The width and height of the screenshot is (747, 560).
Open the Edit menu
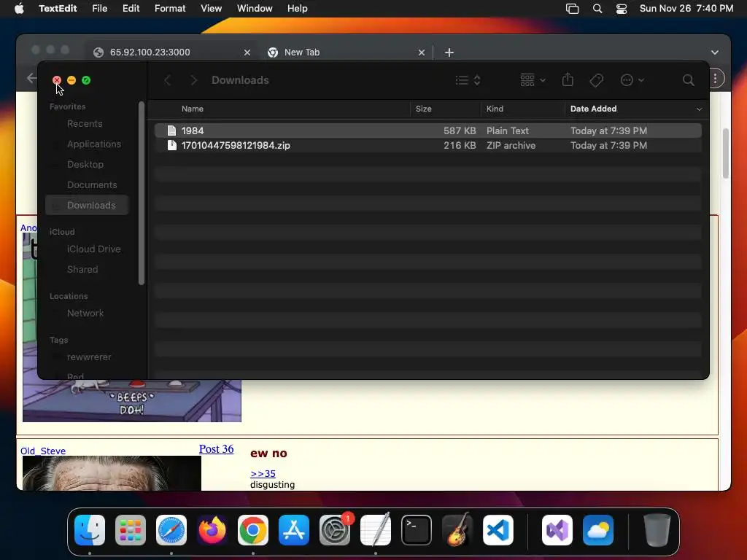tap(131, 9)
